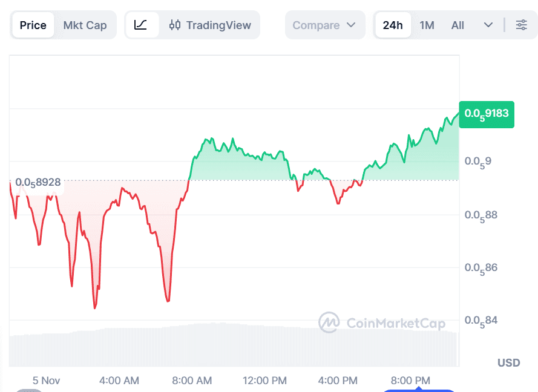Image resolution: width=538 pixels, height=392 pixels.
Task: Switch to the 1M timeframe tab
Action: tap(427, 25)
